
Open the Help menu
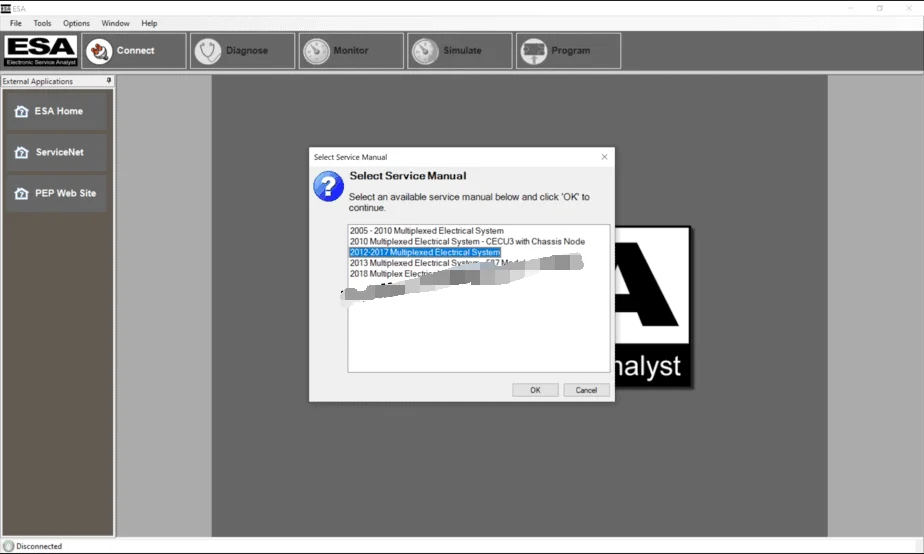149,24
